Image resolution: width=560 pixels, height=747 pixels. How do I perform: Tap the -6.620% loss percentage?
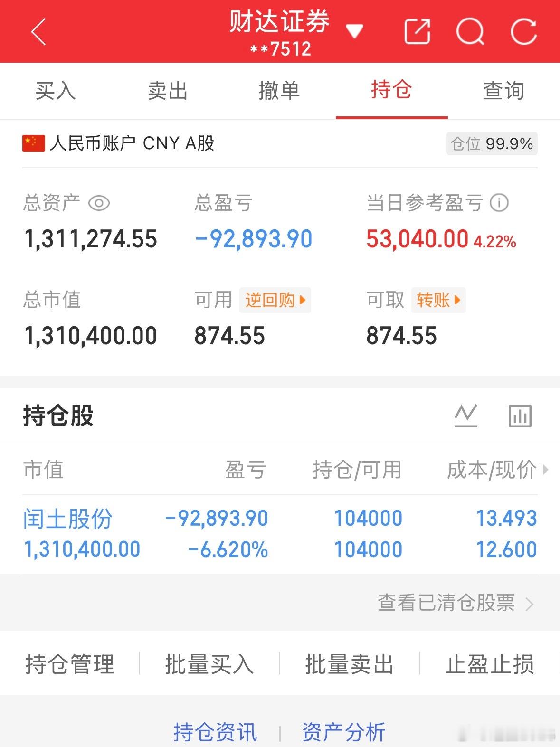[x=228, y=549]
